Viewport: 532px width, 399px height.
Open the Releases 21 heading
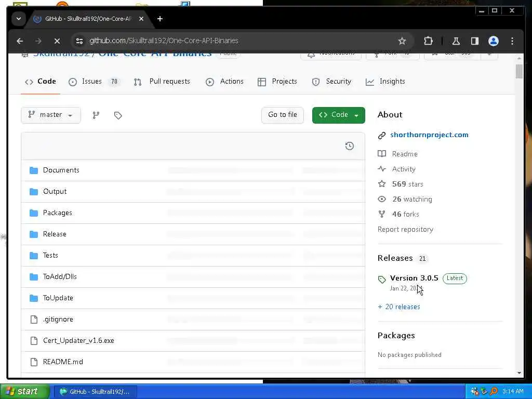pyautogui.click(x=402, y=259)
